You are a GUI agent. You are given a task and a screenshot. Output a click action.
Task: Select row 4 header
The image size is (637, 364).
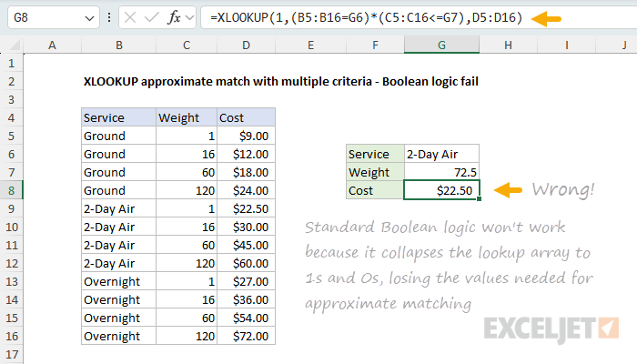[x=11, y=117]
